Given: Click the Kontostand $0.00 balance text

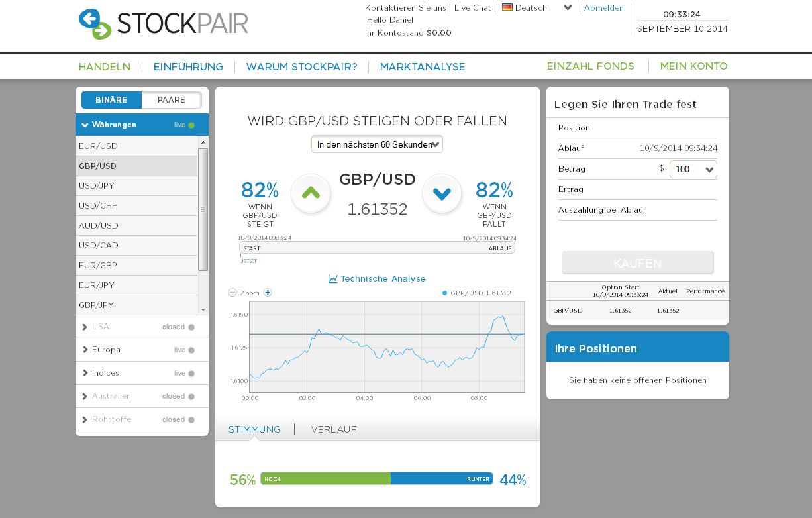Looking at the screenshot, I should click(408, 33).
